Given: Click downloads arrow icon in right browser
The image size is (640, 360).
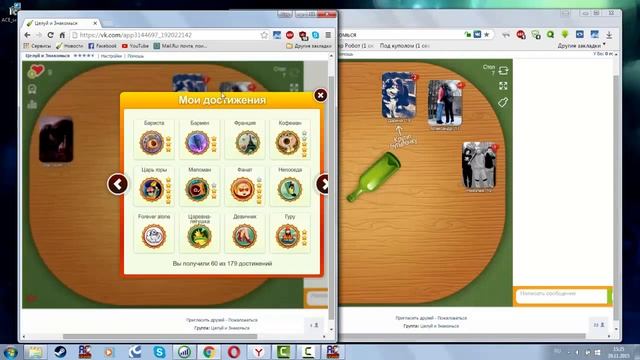Looking at the screenshot, I should pyautogui.click(x=609, y=35).
